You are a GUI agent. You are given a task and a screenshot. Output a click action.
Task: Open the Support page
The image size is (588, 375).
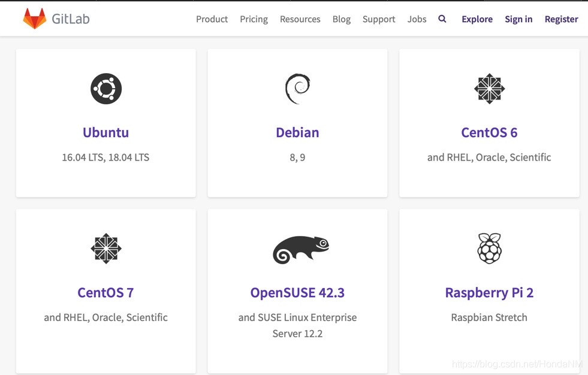pos(379,19)
